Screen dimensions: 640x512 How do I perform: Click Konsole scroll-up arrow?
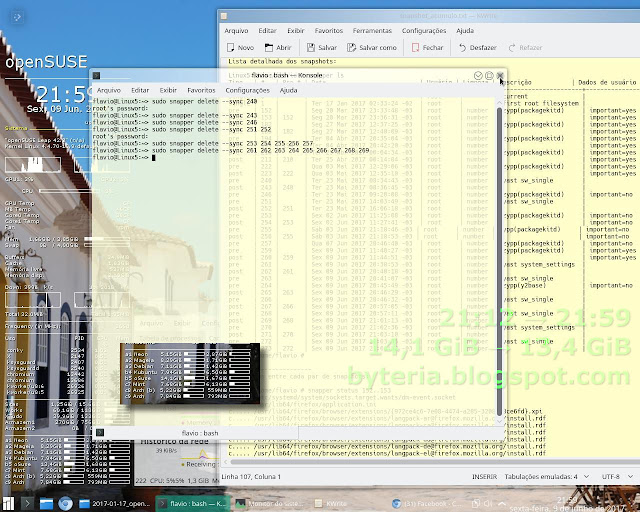point(499,103)
